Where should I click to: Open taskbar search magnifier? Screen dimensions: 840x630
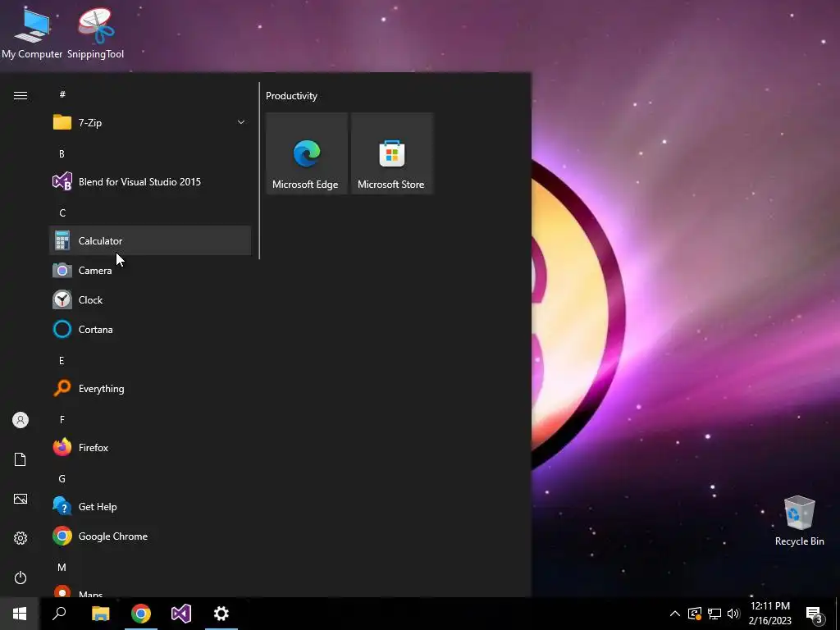tap(59, 614)
